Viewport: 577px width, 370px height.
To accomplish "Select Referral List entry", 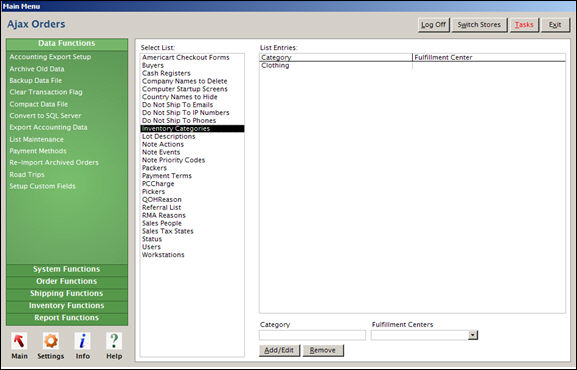I will pos(192,208).
